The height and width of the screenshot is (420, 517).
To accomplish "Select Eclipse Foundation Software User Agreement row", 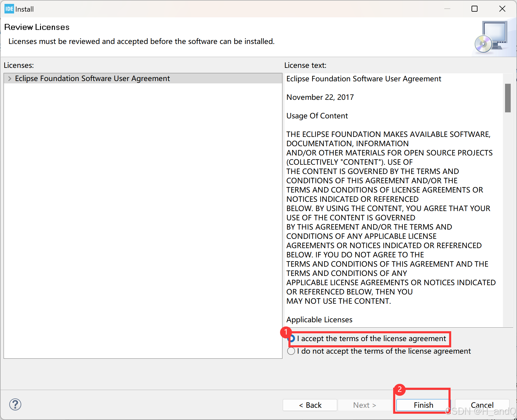I will [143, 78].
